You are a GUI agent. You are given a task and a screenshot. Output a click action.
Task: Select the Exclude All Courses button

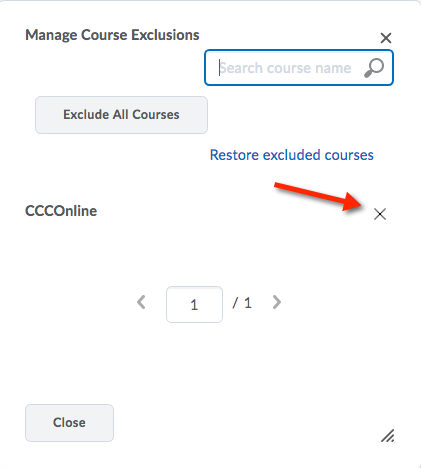click(121, 115)
